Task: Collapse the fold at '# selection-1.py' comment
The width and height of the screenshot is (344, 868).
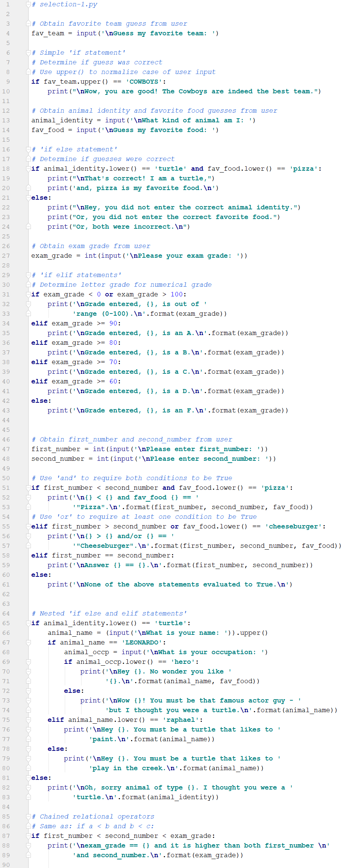Action: coord(28,4)
